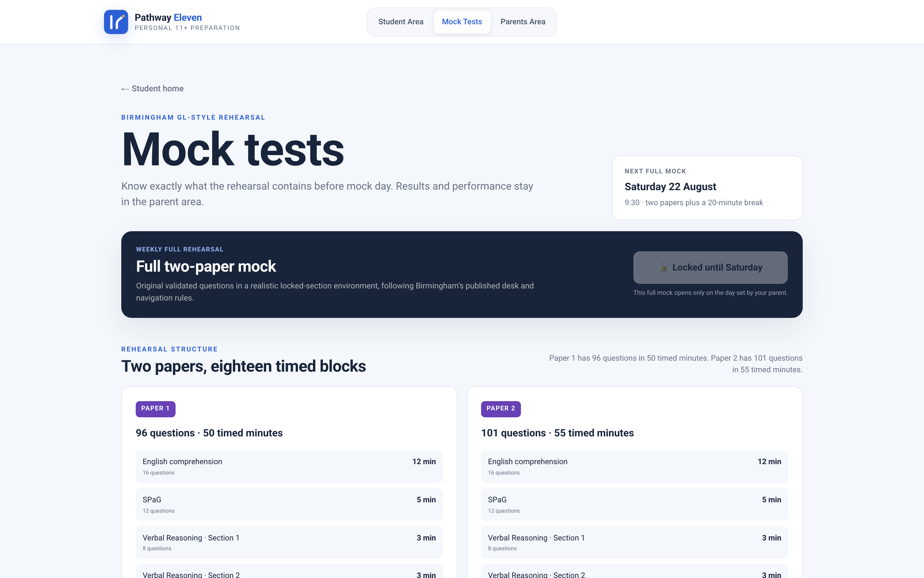Screen dimensions: 924x578
Task: Click the Pathway Eleven logo icon
Action: pyautogui.click(x=116, y=22)
